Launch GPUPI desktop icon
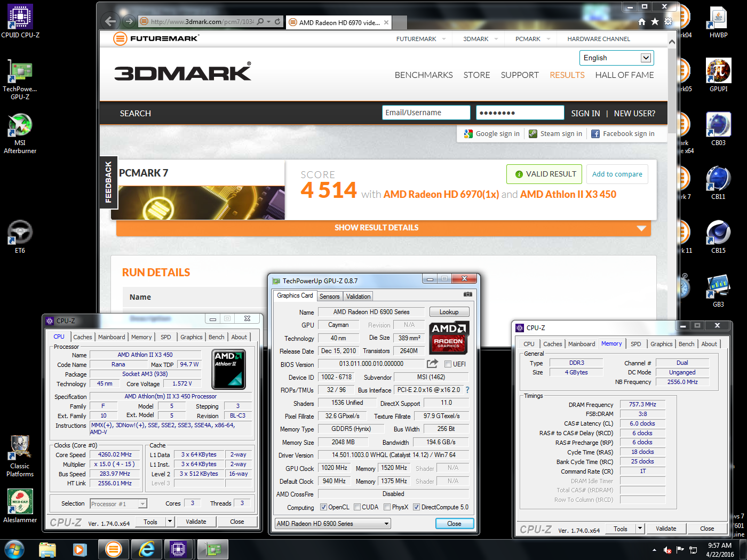 (718, 75)
